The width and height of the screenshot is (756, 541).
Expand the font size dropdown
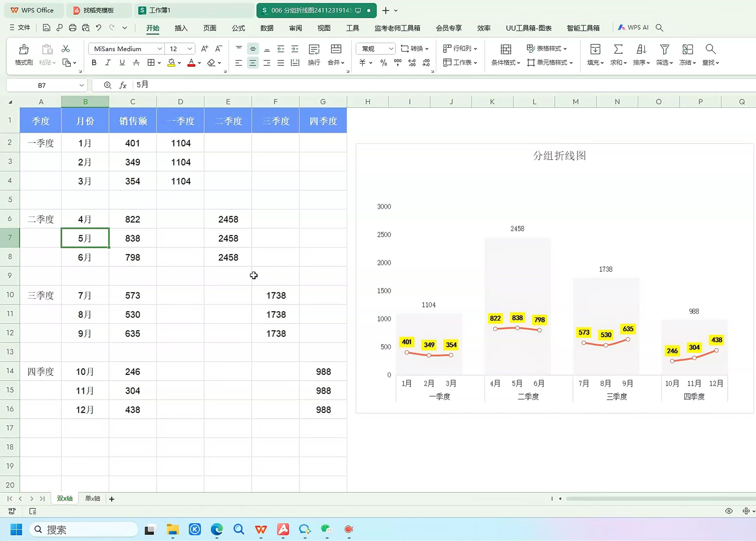[189, 49]
